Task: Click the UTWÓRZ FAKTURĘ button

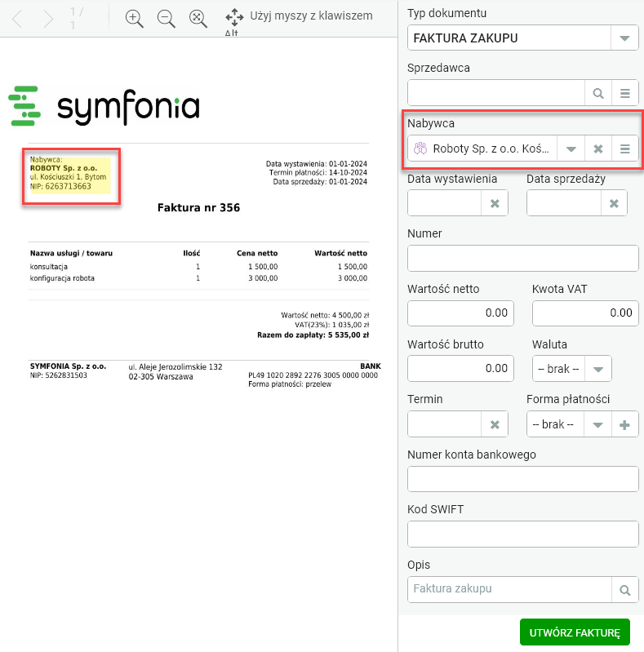Action: coord(575,632)
